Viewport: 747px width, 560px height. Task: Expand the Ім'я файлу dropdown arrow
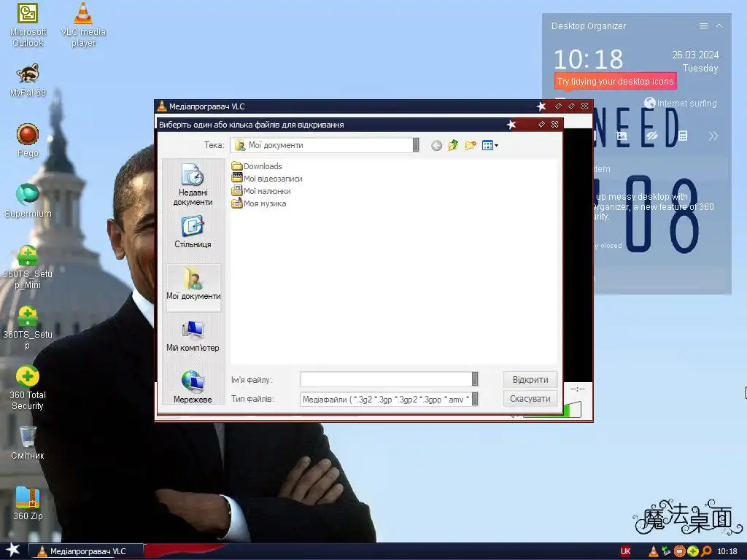[x=475, y=379]
